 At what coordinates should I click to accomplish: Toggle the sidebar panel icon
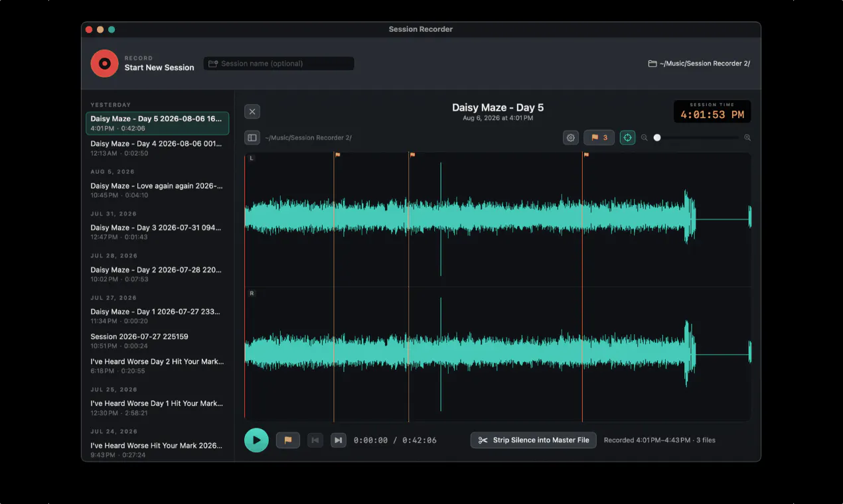pos(252,138)
